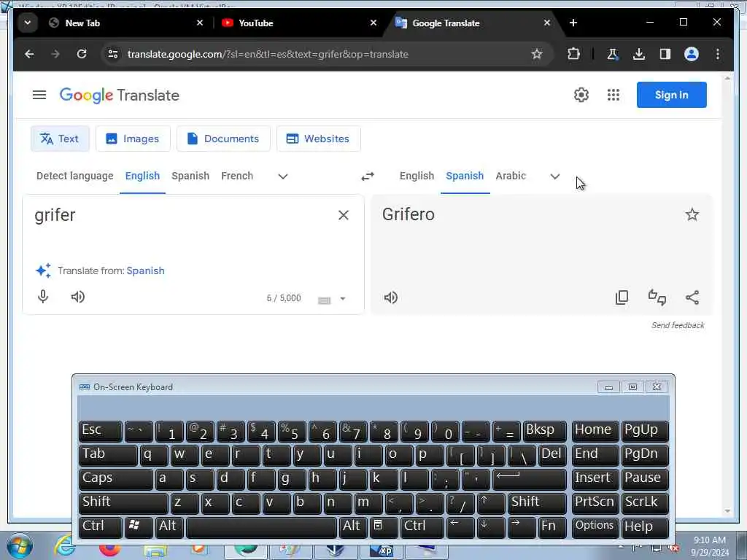The width and height of the screenshot is (747, 560).
Task: Select Detect language as source
Action: pos(75,176)
